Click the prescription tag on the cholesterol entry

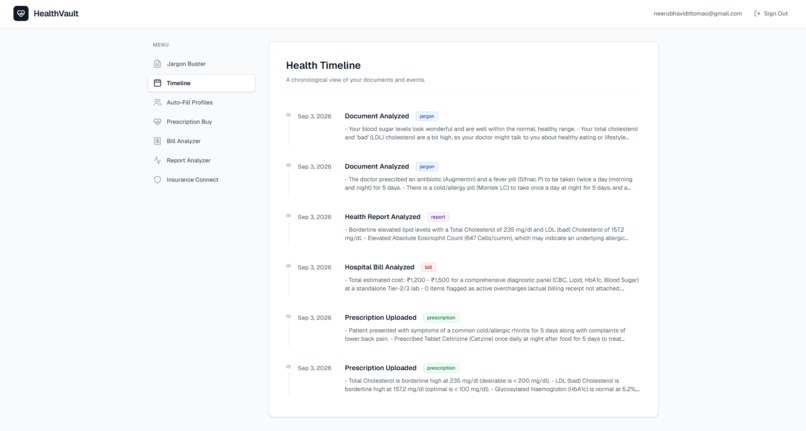coord(441,368)
